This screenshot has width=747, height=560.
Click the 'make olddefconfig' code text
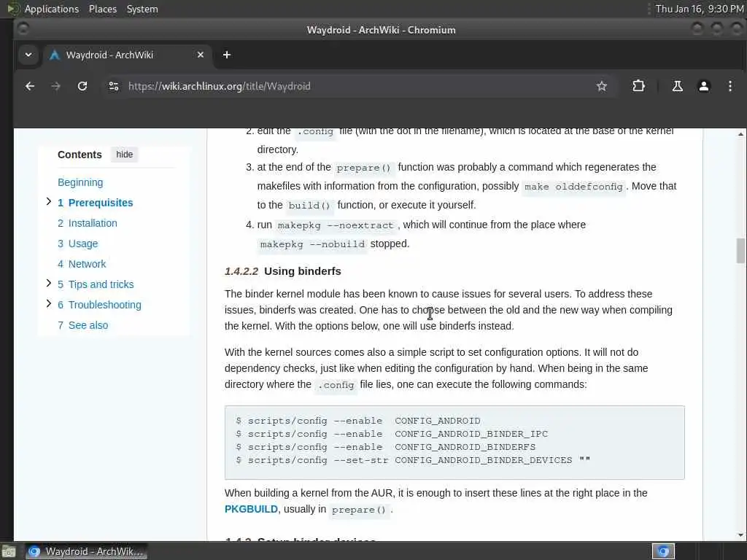pos(573,187)
